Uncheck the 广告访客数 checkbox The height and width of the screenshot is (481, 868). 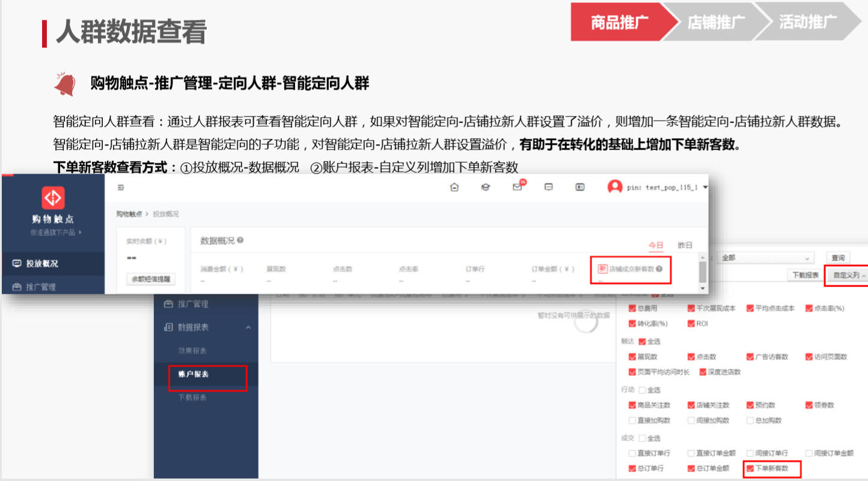[750, 357]
